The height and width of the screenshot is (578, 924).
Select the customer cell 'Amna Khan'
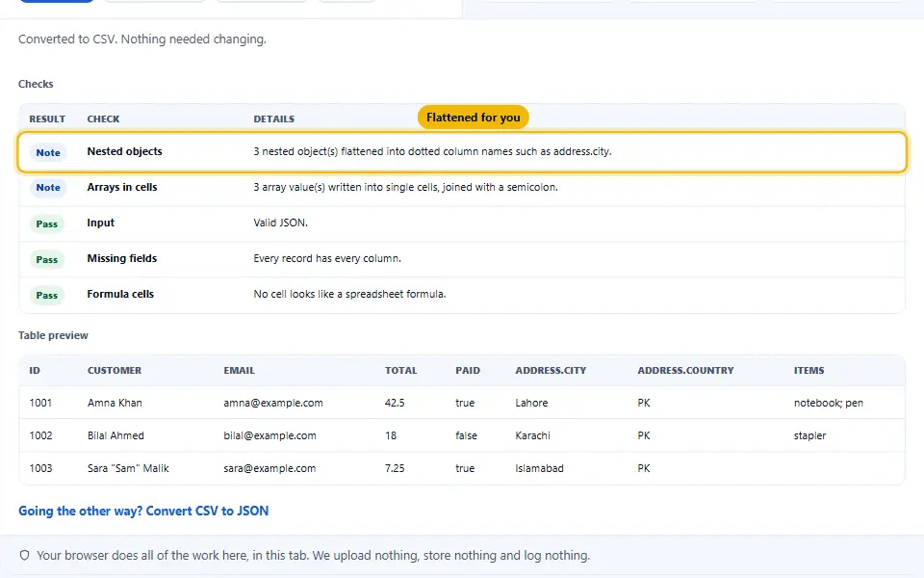click(115, 403)
